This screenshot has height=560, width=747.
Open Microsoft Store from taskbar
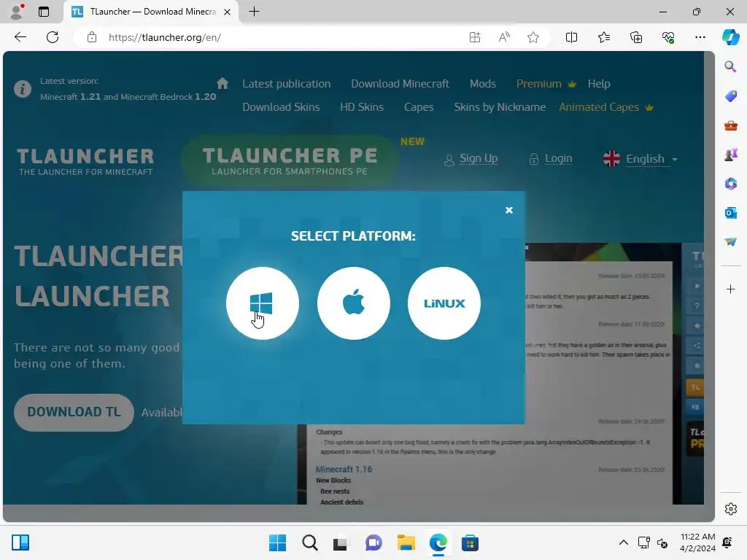pos(470,542)
